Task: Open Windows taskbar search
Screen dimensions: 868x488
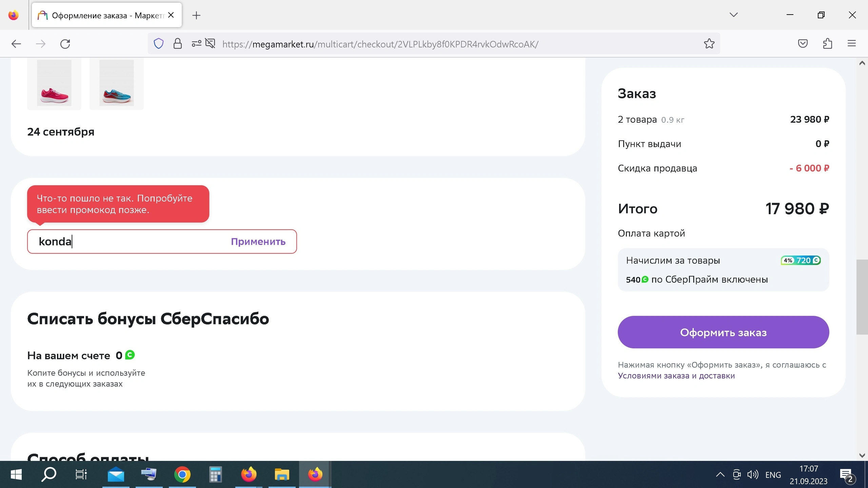Action: (49, 474)
